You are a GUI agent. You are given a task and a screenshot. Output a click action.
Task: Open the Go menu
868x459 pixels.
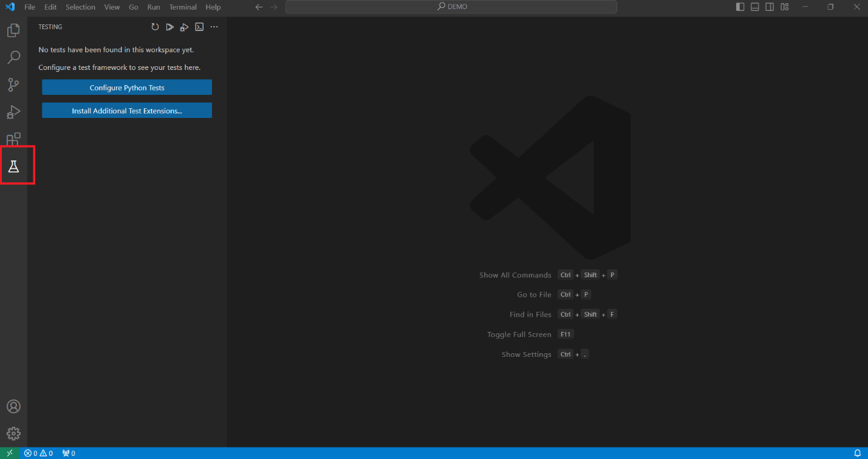tap(134, 7)
